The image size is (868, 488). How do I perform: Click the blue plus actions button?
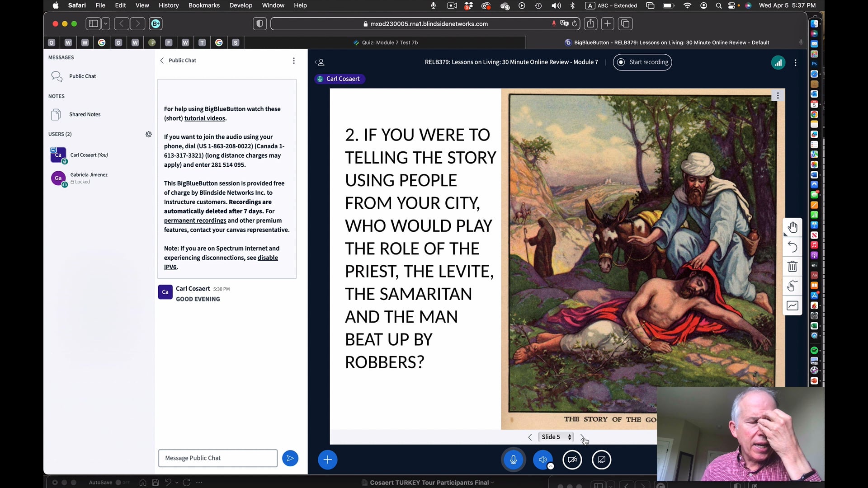327,460
